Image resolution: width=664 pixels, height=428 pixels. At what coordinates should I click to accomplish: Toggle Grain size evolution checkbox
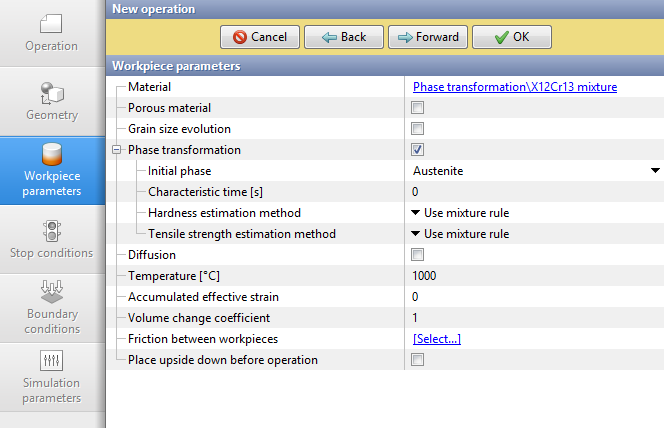417,129
